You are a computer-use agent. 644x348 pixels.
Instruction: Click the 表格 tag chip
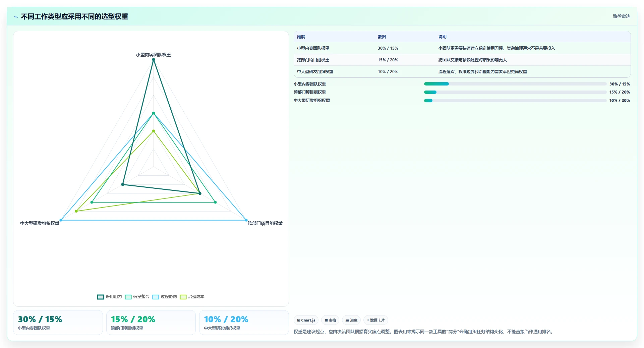[330, 320]
